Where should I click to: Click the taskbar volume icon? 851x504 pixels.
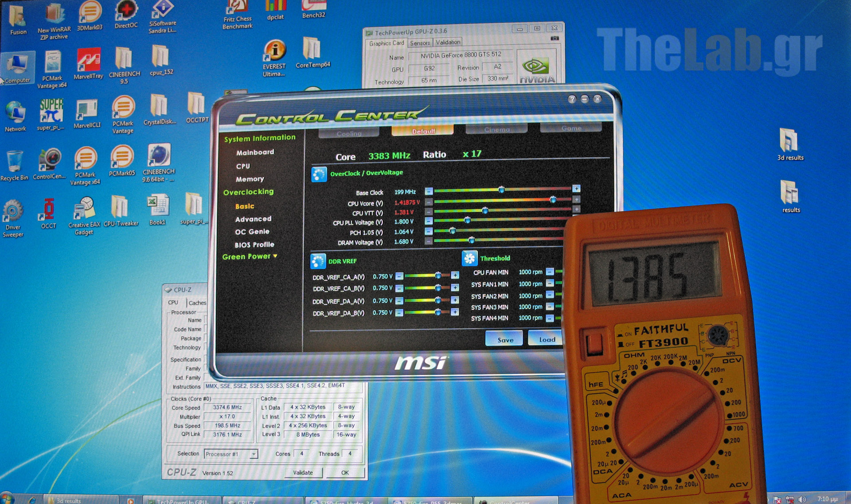click(802, 499)
